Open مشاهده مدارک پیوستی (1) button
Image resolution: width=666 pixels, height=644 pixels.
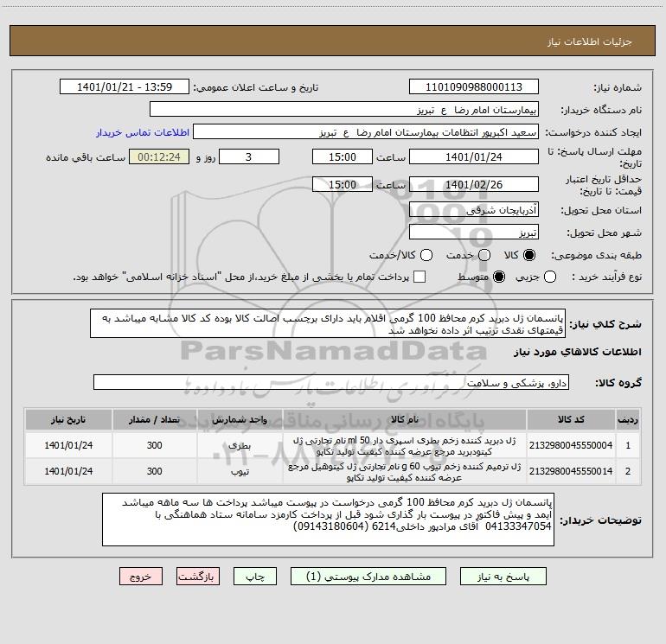368,577
